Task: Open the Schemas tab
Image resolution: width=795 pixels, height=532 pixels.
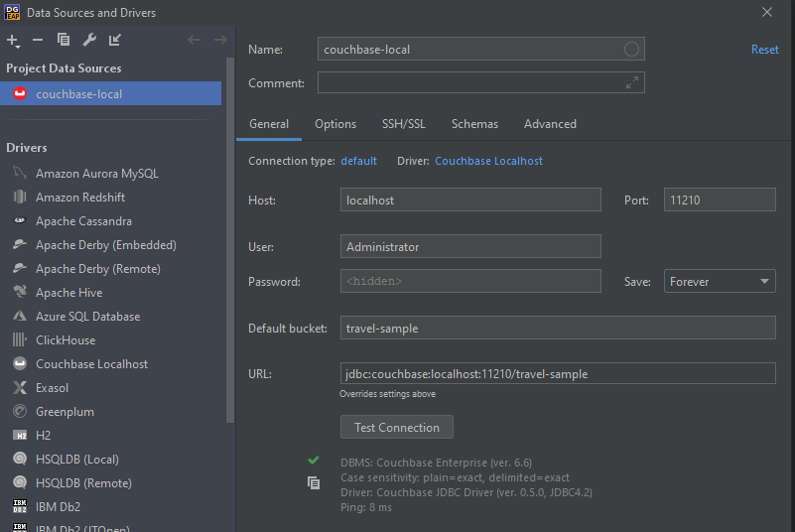Action: click(474, 124)
